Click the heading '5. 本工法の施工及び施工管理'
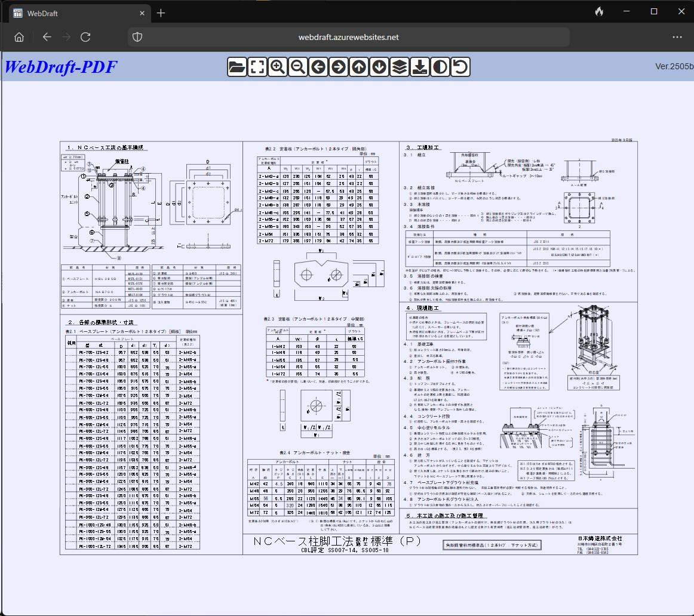694x616 pixels. pos(444,516)
